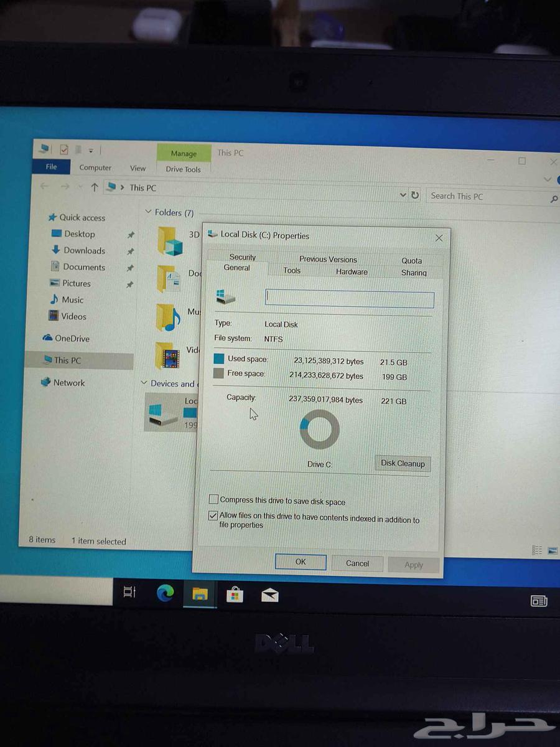
Task: Click the up arrow navigation icon
Action: [94, 187]
